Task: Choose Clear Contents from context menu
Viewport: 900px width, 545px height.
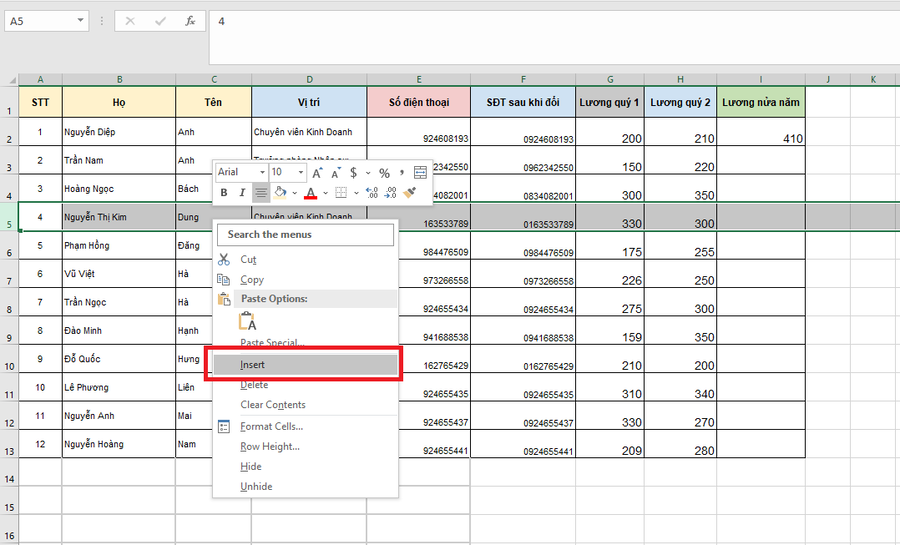Action: [305, 404]
